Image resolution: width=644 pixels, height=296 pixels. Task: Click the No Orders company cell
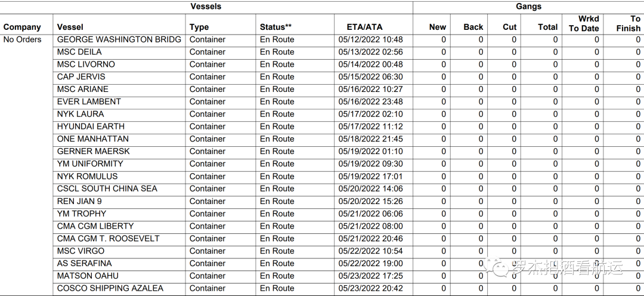pyautogui.click(x=22, y=39)
